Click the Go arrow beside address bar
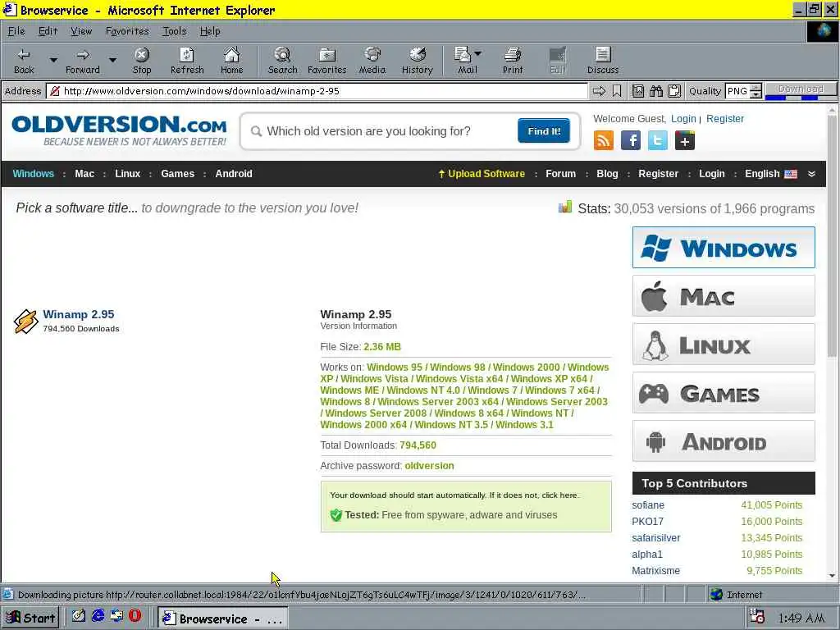Viewport: 840px width, 630px height. [599, 91]
